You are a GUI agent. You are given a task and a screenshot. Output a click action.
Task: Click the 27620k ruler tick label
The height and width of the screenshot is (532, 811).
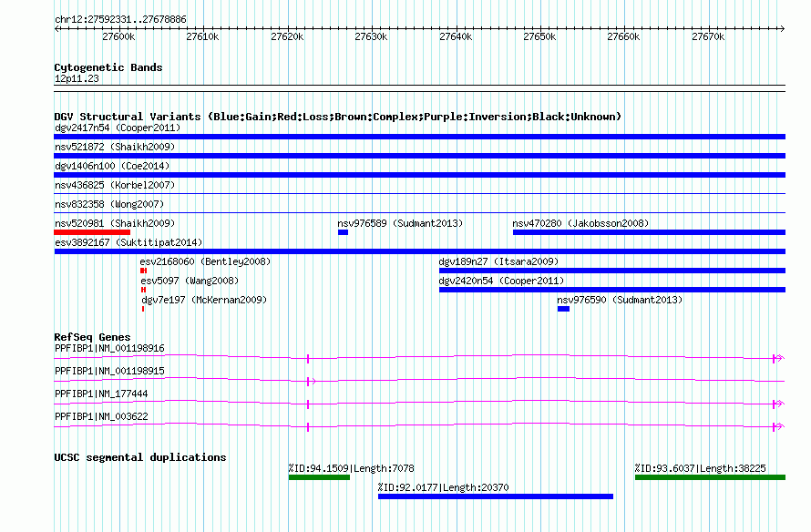[x=287, y=37]
